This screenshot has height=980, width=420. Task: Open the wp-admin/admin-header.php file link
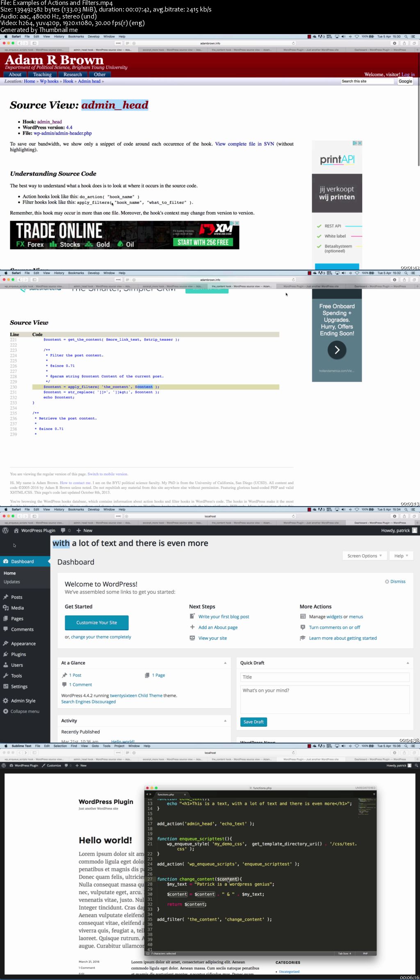click(x=63, y=133)
